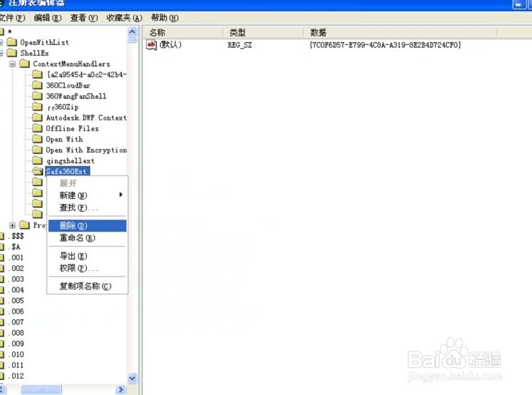Screen dimensions: 532x395
Task: Select the .$$$ key in tree
Action: coord(16,236)
